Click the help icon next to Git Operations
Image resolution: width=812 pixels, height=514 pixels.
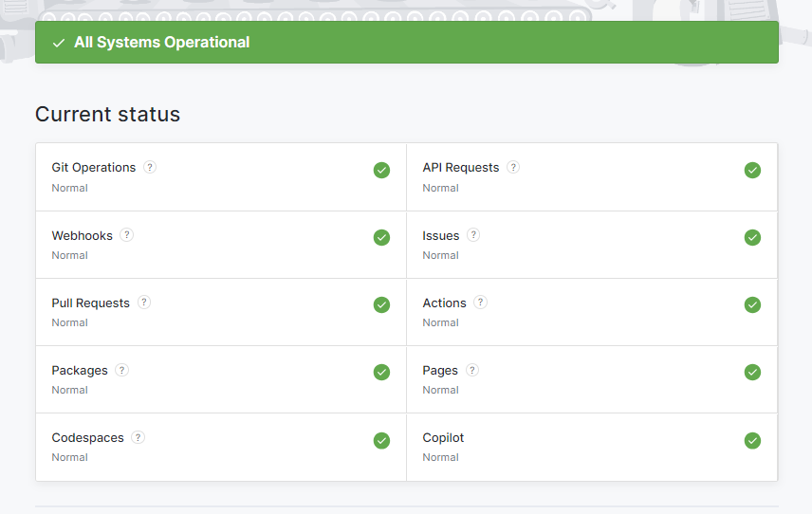(150, 167)
